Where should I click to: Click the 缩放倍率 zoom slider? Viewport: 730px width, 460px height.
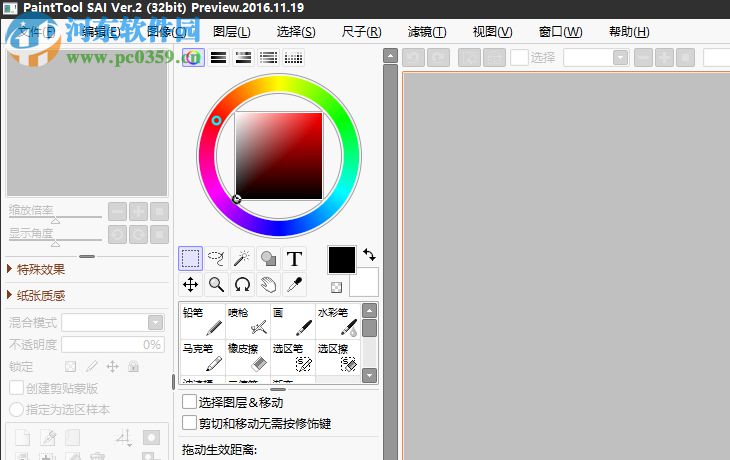[55, 217]
